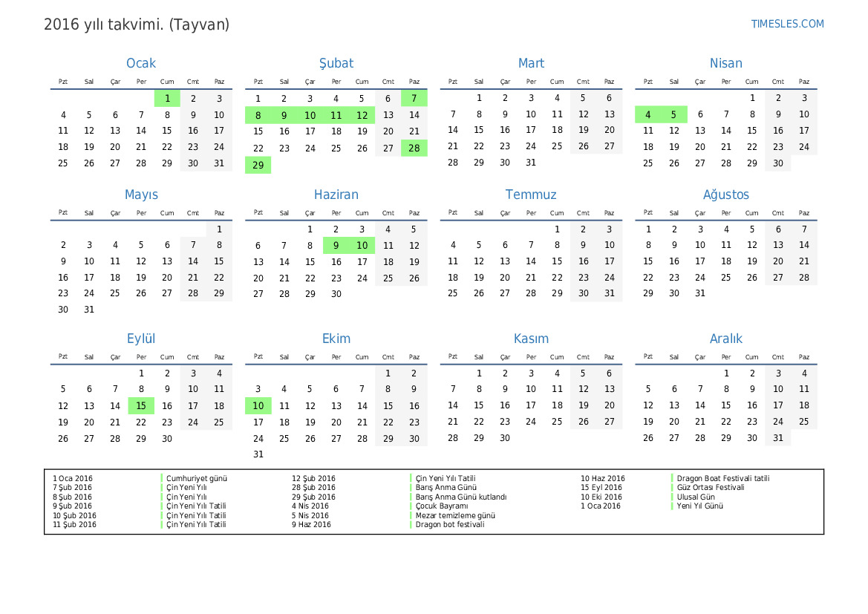Click legend entry 'Cumhuriyet günü'
The height and width of the screenshot is (614, 868).
(197, 478)
